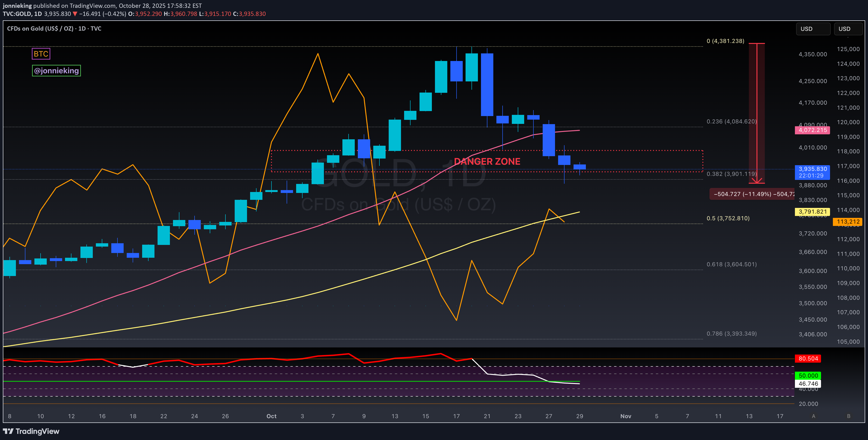Click the yellow 3,791.821 moving average tag
This screenshot has height=440, width=868.
812,212
